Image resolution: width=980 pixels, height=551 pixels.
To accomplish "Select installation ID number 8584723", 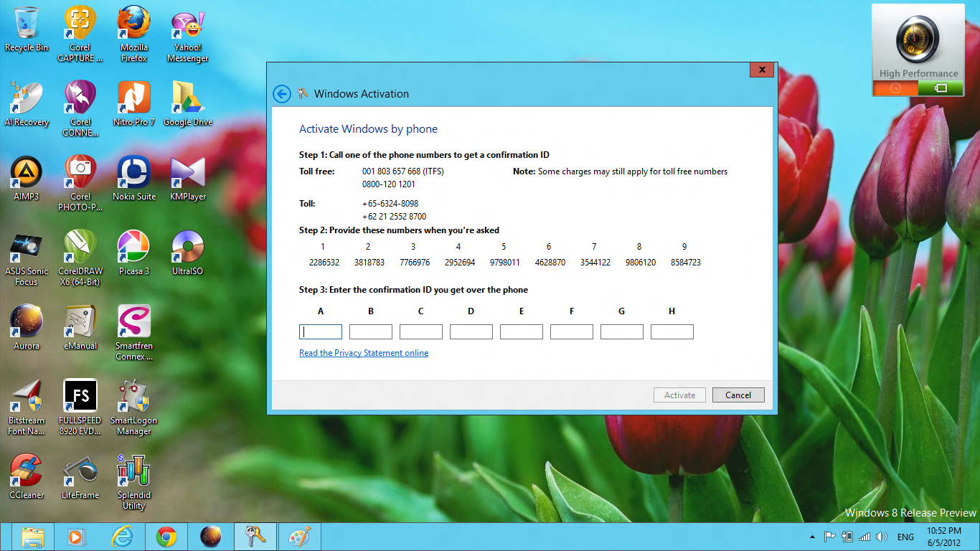I will [x=686, y=263].
